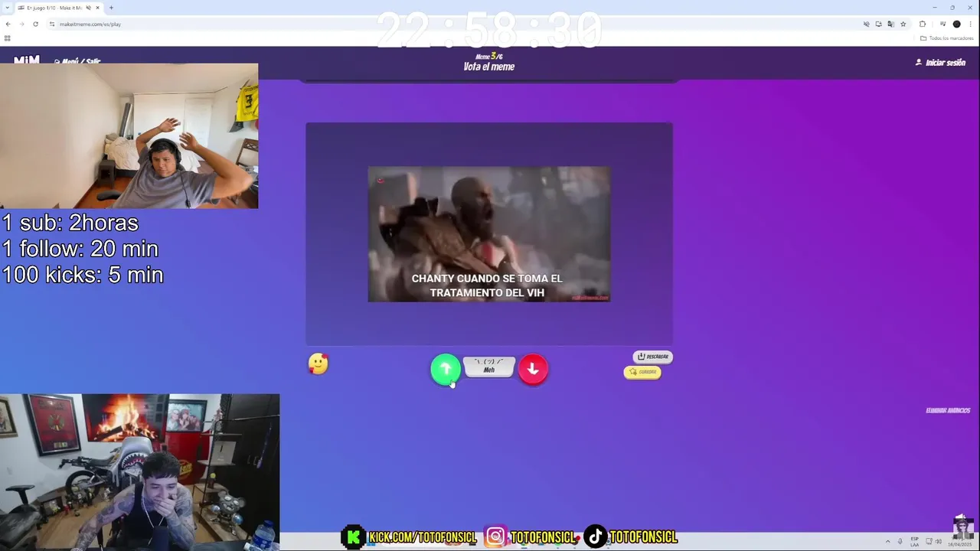The height and width of the screenshot is (551, 980).
Task: Open the Chrome three-dot menu
Action: (971, 24)
